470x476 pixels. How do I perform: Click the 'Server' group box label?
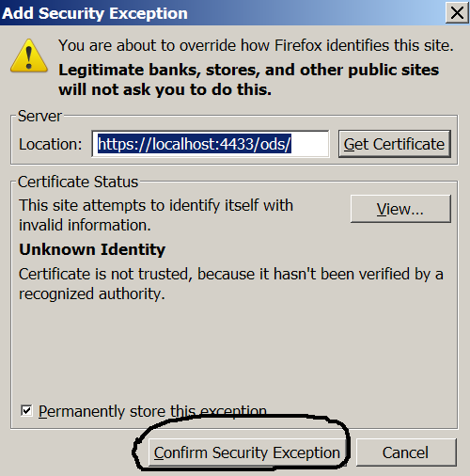pos(39,116)
